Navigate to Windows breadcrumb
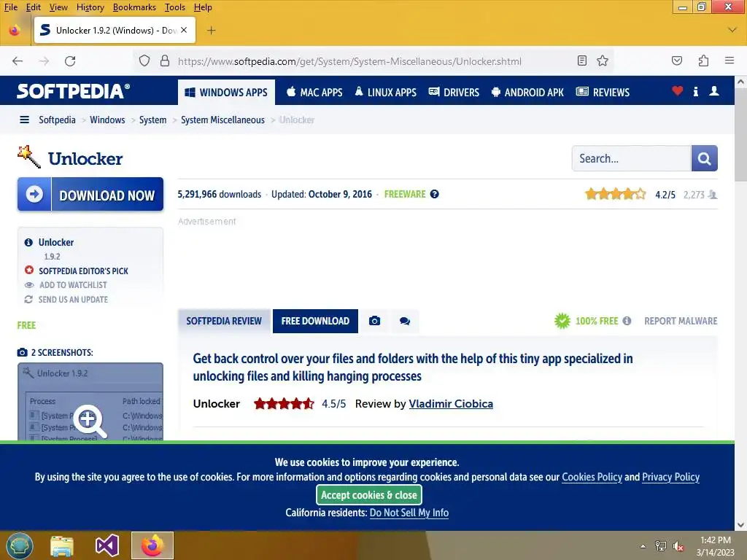 pyautogui.click(x=107, y=120)
